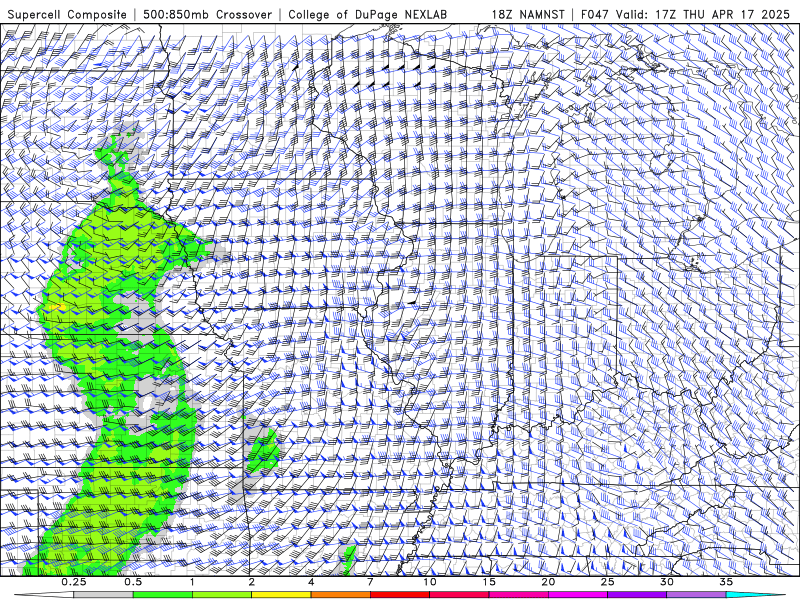Select the light purple 30 to 35 legend segment
This screenshot has height=600, width=800.
click(x=696, y=595)
